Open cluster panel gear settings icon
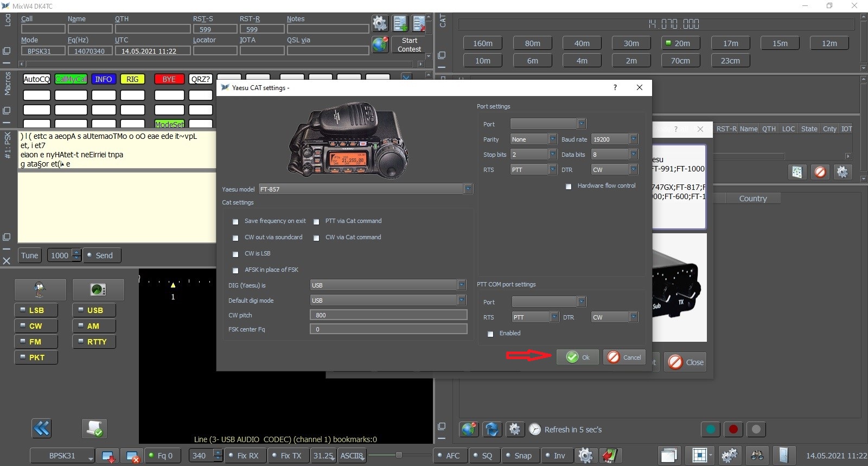 [843, 172]
